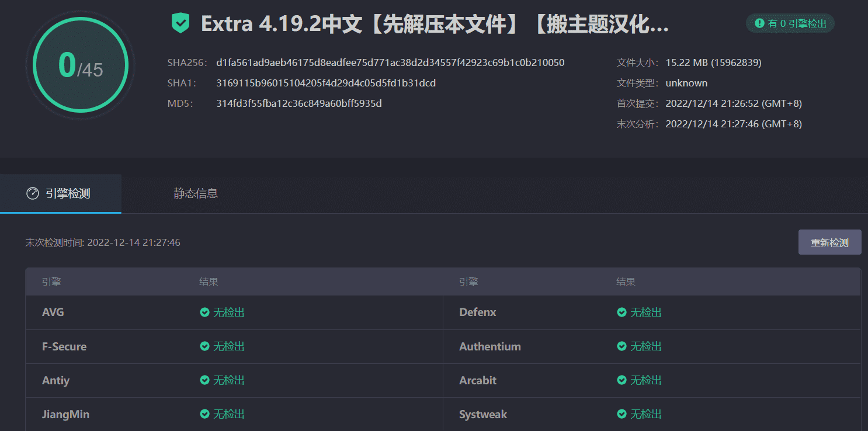This screenshot has height=431, width=868.
Task: Click the check icon in AVG result
Action: pyautogui.click(x=204, y=312)
